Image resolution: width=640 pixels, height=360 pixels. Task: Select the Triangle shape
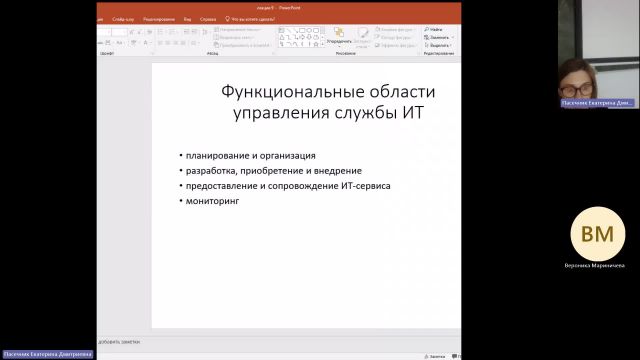pos(282,38)
